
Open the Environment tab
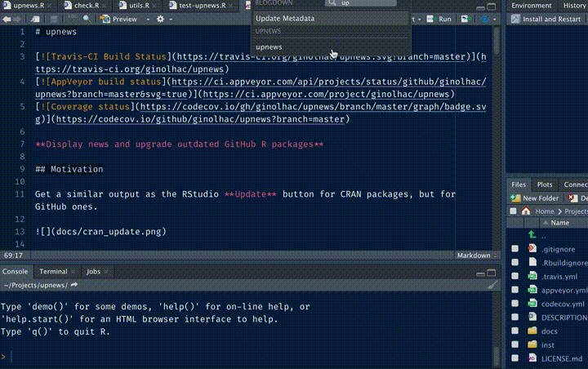pos(531,5)
